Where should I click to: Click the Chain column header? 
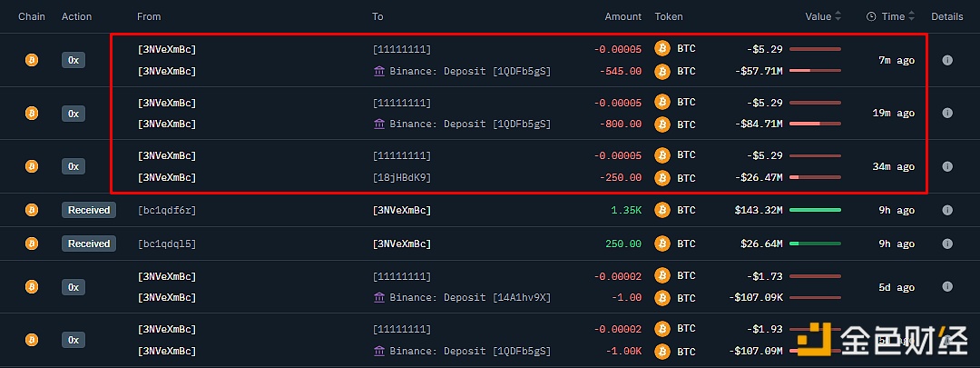click(x=31, y=16)
